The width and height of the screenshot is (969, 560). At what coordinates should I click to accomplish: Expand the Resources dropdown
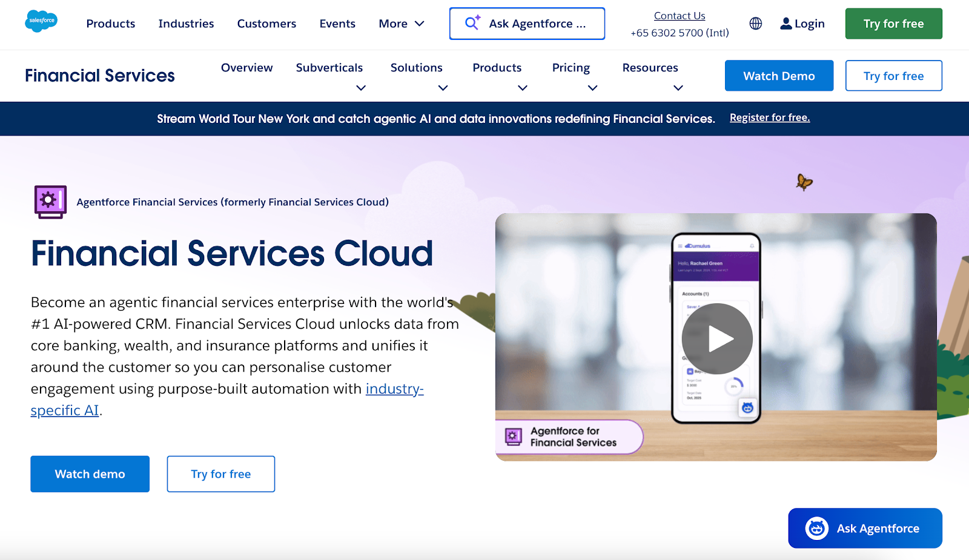coord(678,88)
